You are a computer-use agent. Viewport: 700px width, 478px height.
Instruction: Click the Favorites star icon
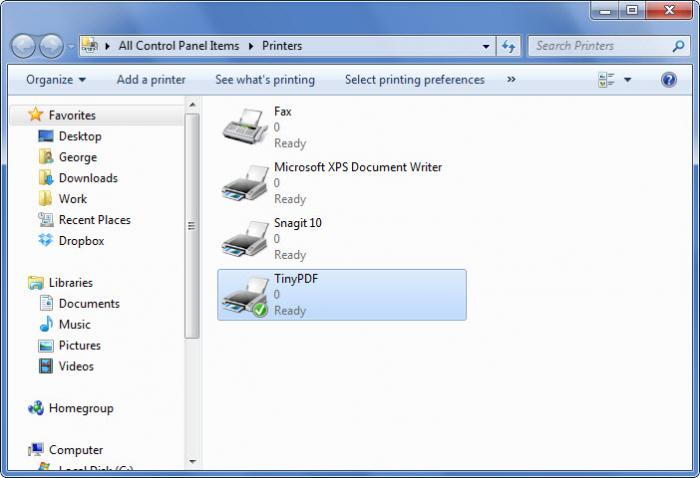coord(35,115)
